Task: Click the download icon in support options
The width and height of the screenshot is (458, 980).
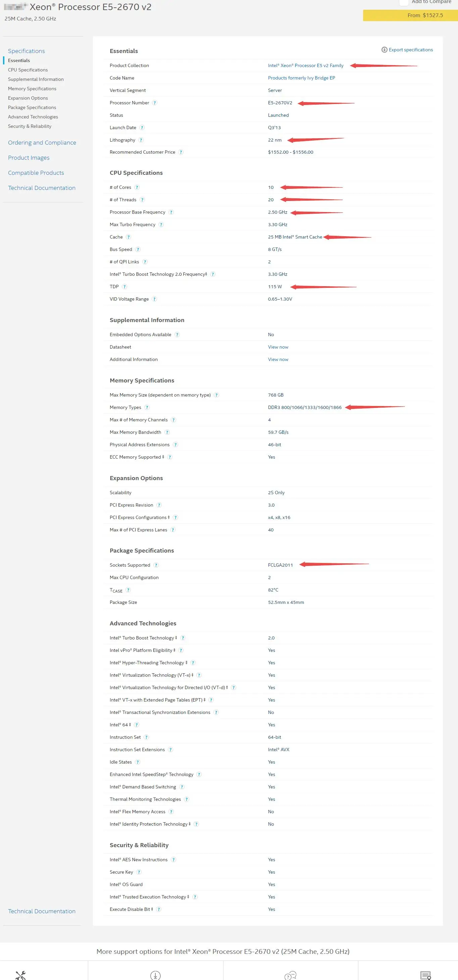Action: click(155, 975)
